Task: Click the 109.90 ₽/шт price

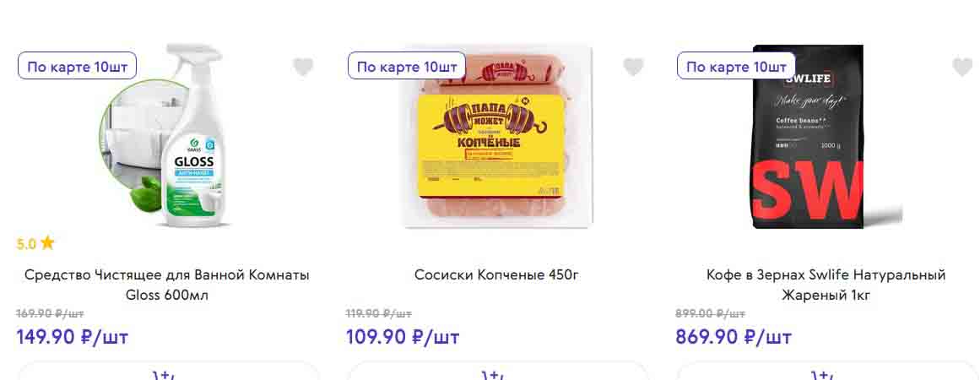Action: click(403, 337)
